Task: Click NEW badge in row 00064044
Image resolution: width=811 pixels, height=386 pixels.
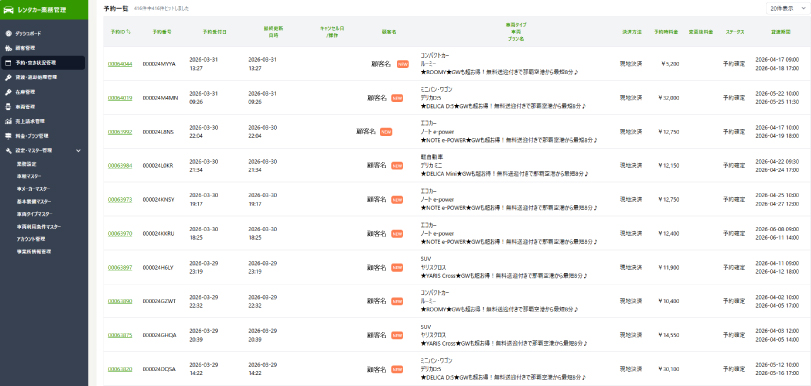Action: pyautogui.click(x=403, y=64)
